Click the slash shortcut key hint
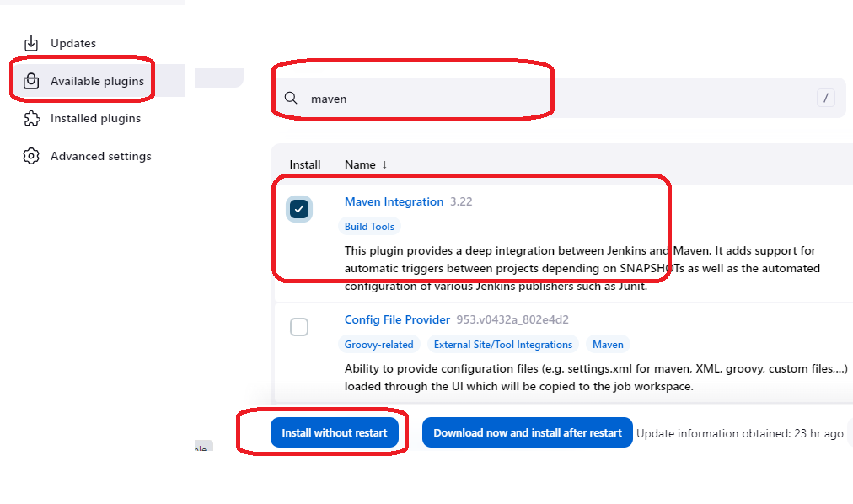Image resolution: width=853 pixels, height=504 pixels. click(x=826, y=98)
